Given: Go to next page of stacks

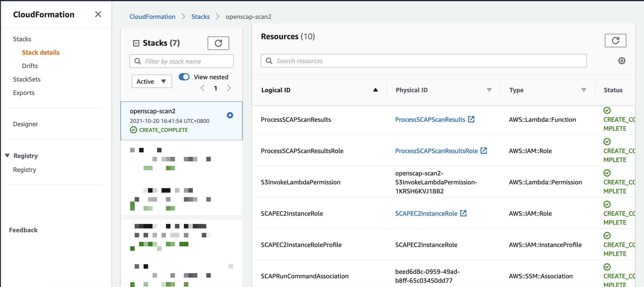Looking at the screenshot, I should pos(229,88).
